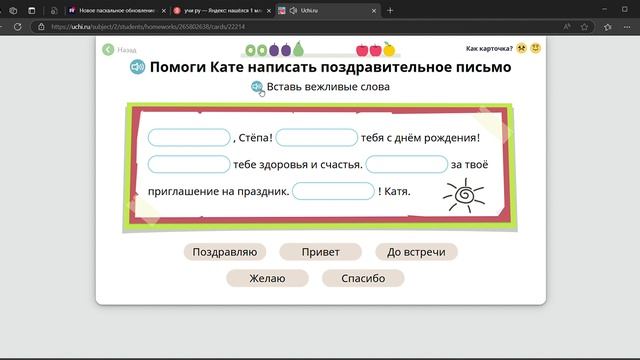
Task: Play audio for the main task heading
Action: (x=138, y=67)
